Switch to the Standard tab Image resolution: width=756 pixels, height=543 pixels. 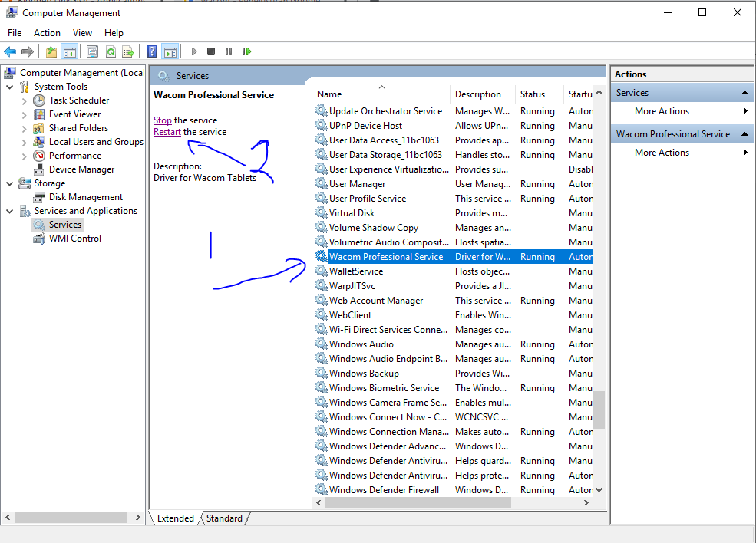click(x=224, y=518)
